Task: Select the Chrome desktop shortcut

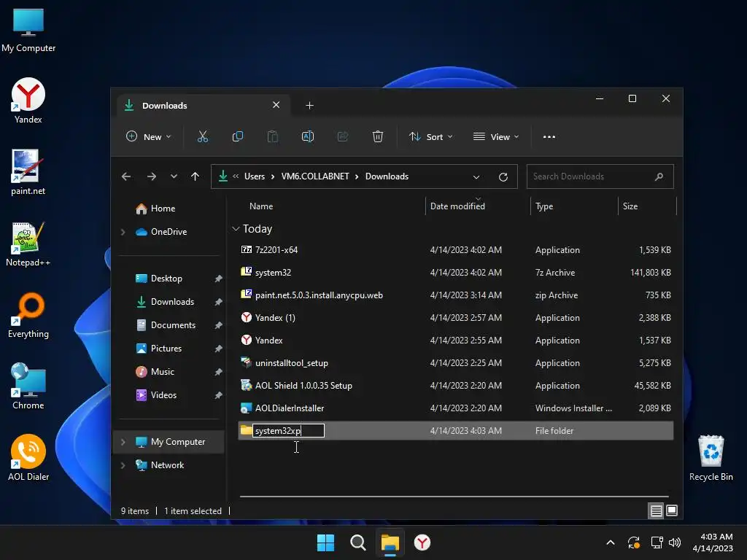Action: [28, 386]
